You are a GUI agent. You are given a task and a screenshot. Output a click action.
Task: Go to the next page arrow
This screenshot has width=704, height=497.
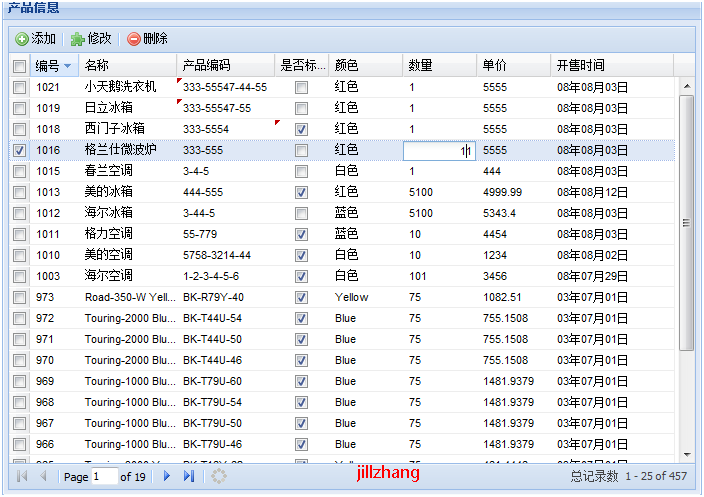tap(167, 477)
